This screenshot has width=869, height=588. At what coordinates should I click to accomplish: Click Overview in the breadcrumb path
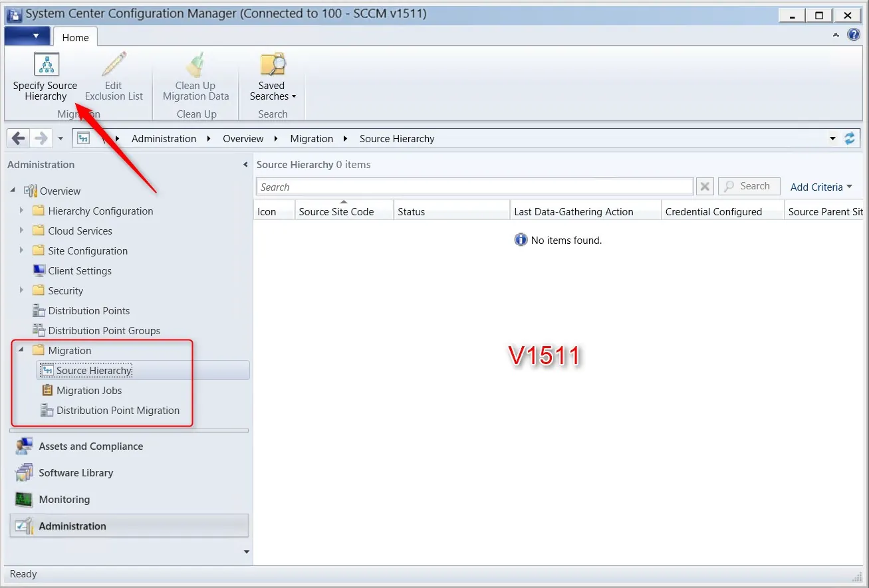click(x=243, y=139)
